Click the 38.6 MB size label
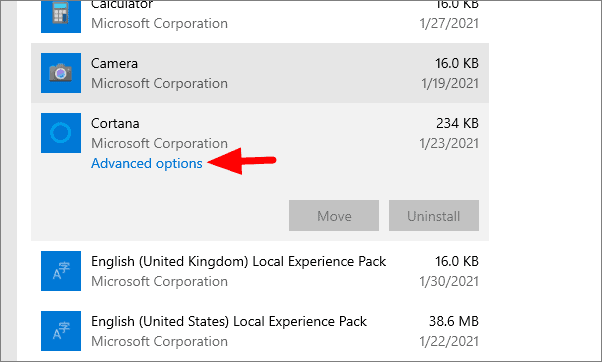The width and height of the screenshot is (602, 362). click(x=454, y=321)
